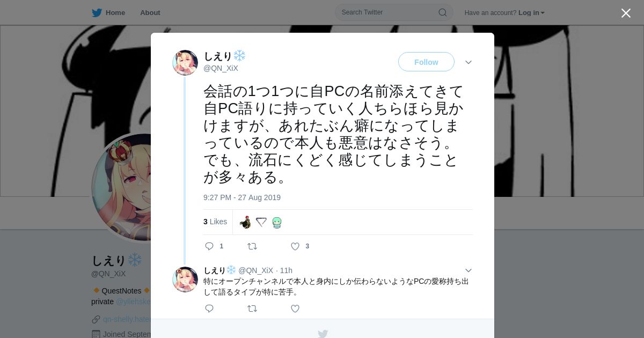Retweet the second tweet

tap(252, 308)
